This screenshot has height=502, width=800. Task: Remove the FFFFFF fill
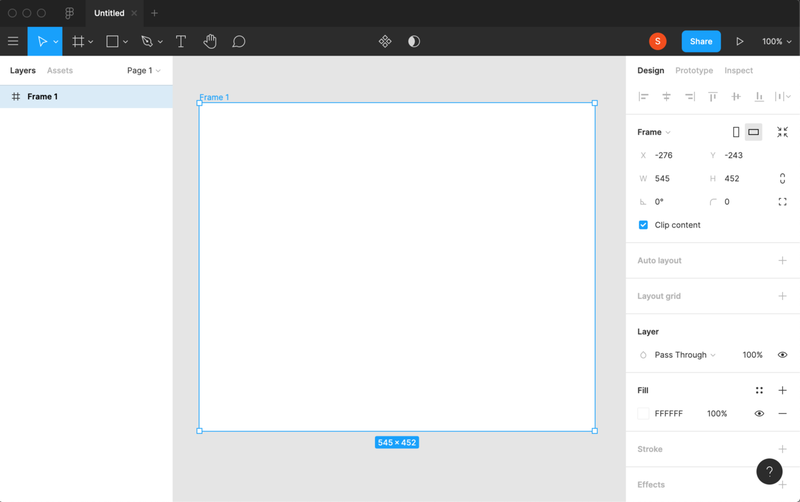click(x=782, y=413)
